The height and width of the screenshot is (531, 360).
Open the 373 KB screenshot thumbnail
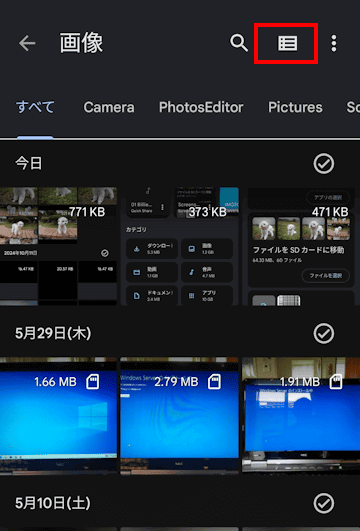pos(179,246)
